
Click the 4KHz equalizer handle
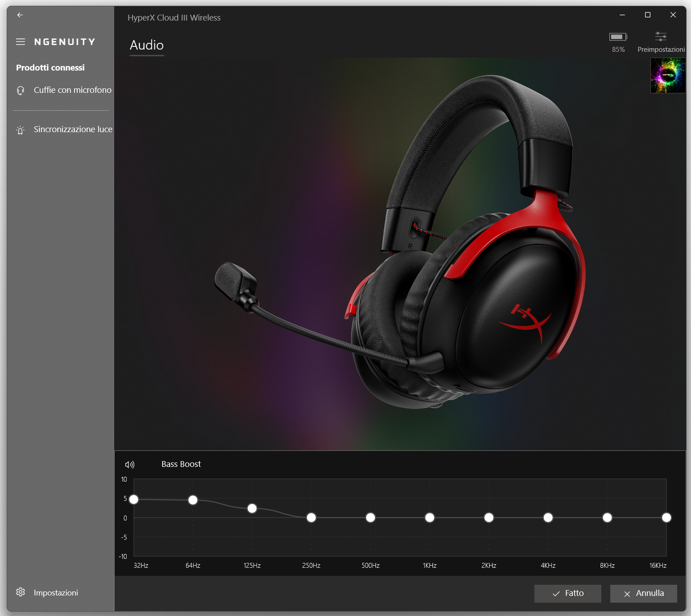click(548, 517)
